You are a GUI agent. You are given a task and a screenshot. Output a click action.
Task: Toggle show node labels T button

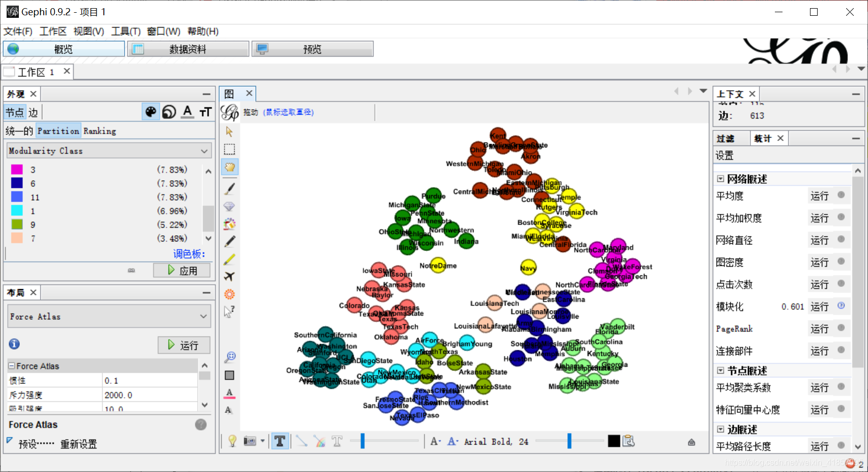280,441
